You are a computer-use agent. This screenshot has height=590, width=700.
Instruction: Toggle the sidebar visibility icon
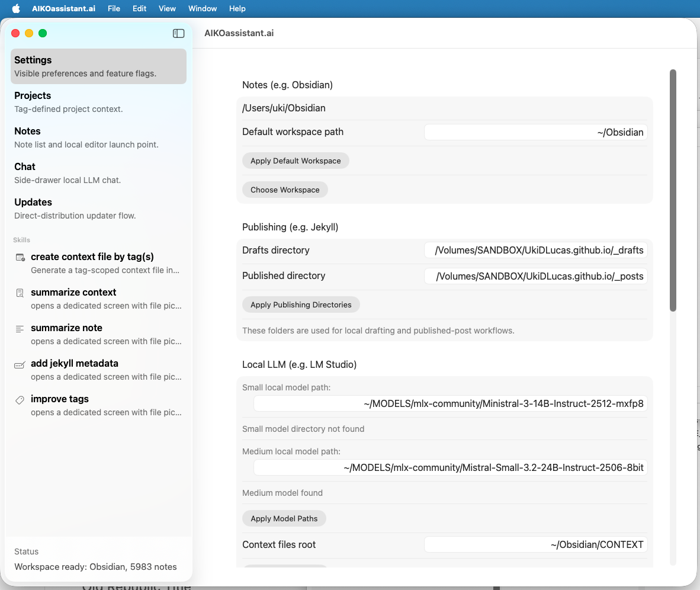(178, 33)
